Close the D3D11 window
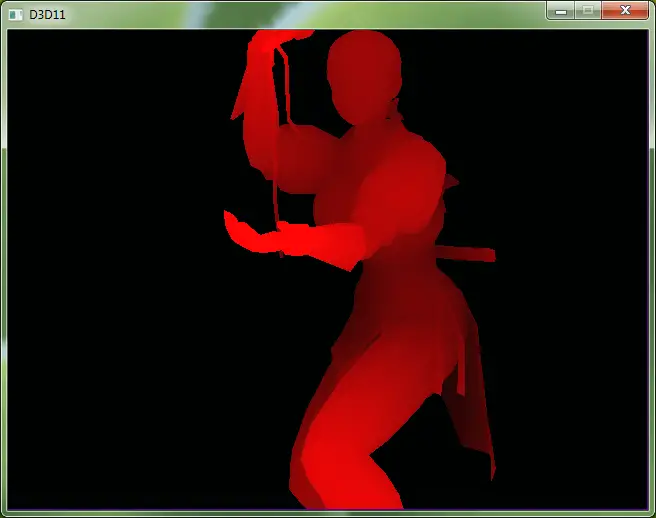656x518 pixels. (x=625, y=10)
